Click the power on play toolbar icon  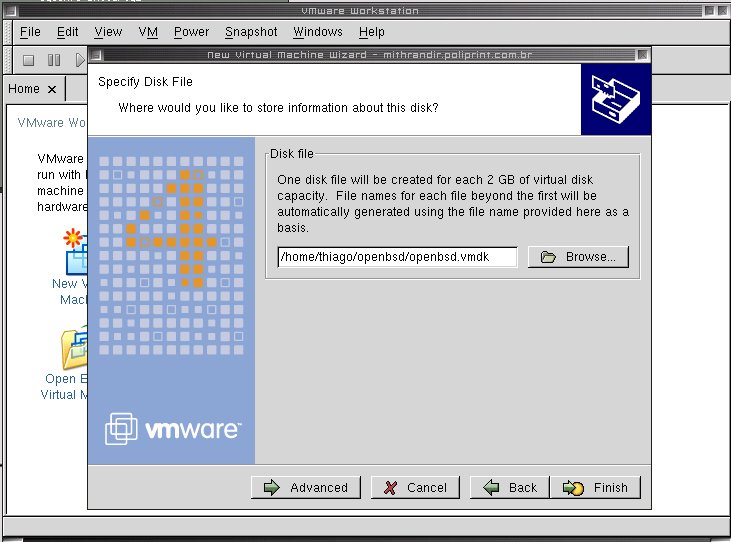[80, 60]
